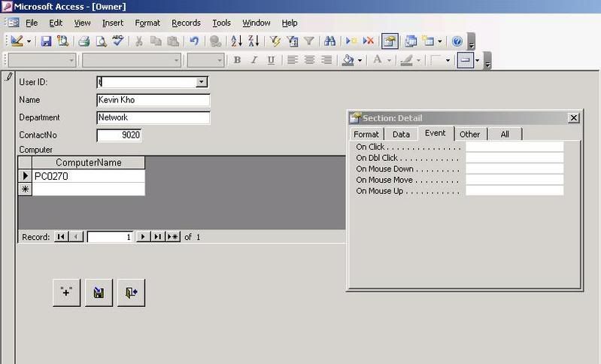Open the Tools menu
This screenshot has height=364, width=601.
click(x=222, y=23)
